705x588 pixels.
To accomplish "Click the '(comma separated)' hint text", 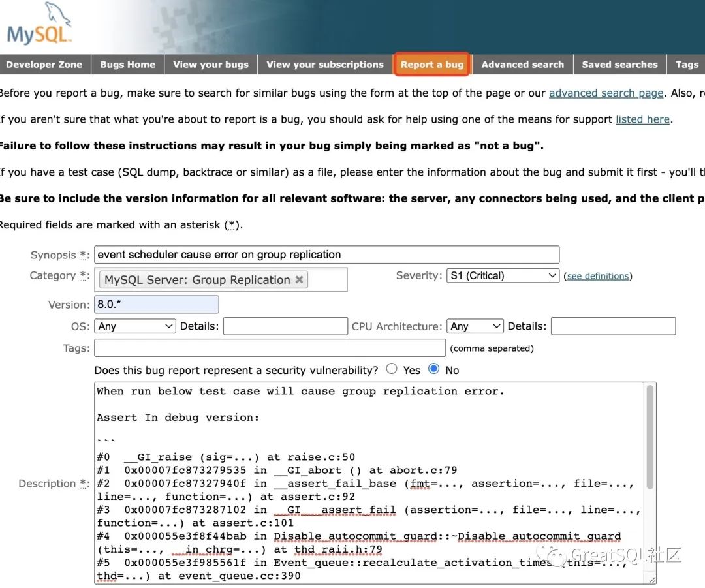I will pyautogui.click(x=492, y=348).
